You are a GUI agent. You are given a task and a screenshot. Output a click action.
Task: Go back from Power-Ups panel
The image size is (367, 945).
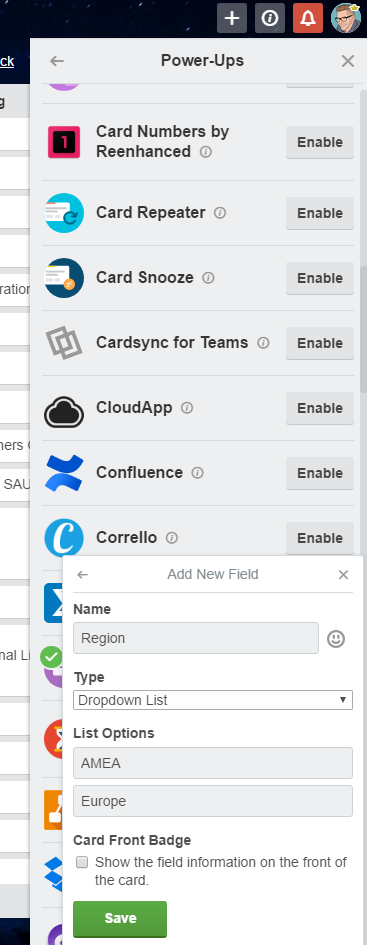pos(57,61)
